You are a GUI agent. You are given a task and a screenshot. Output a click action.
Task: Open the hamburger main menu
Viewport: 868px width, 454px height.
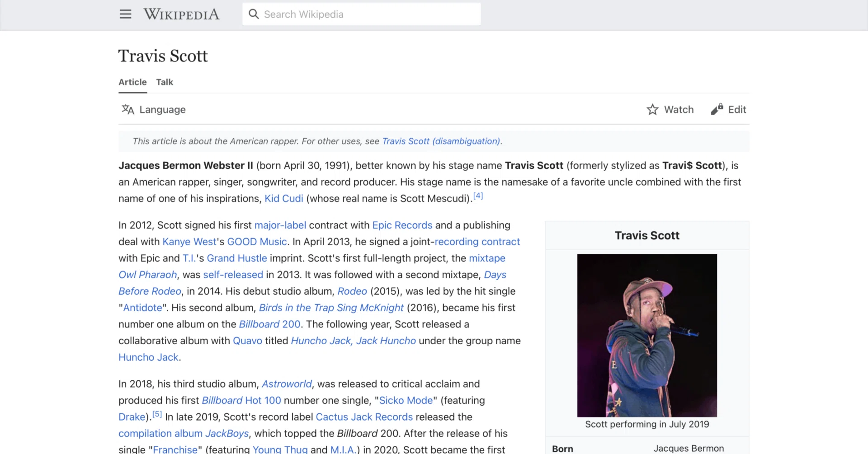tap(125, 14)
